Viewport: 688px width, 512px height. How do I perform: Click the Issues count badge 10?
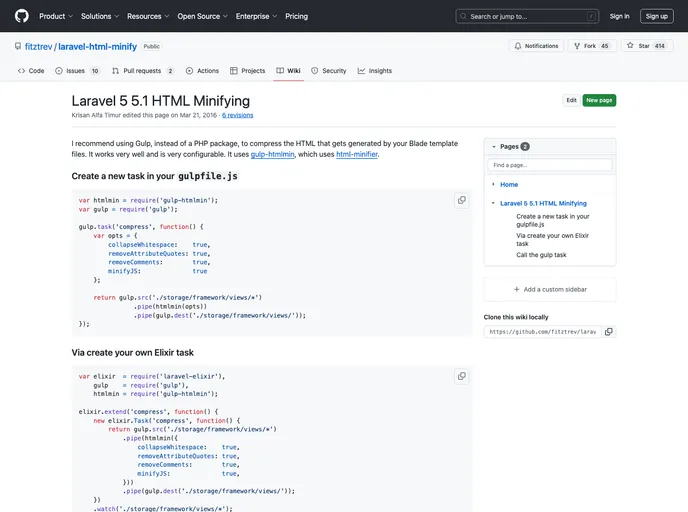95,71
